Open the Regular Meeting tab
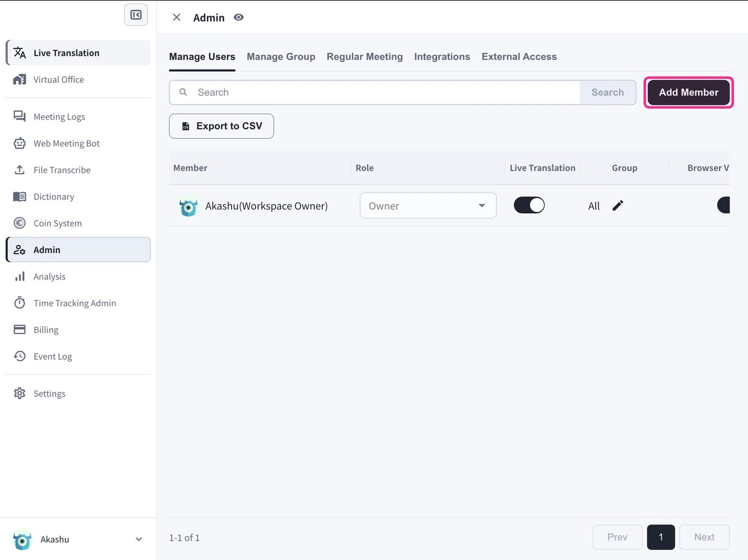Image resolution: width=748 pixels, height=560 pixels. [365, 57]
